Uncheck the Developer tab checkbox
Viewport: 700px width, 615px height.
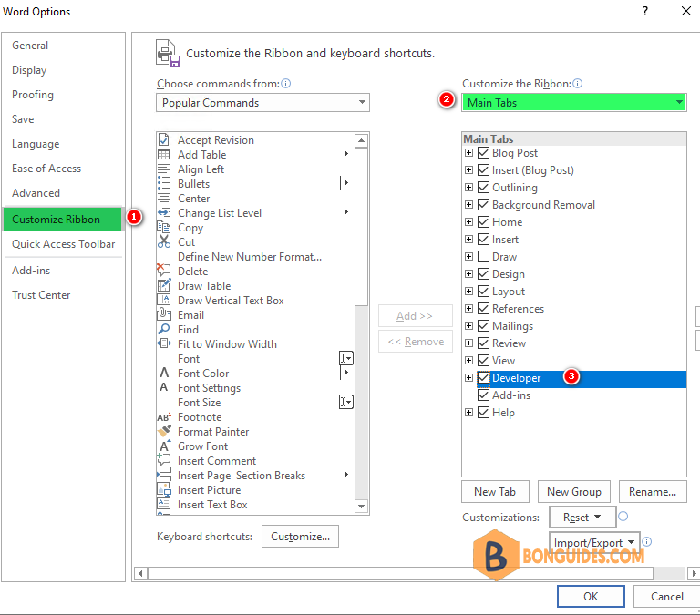483,377
